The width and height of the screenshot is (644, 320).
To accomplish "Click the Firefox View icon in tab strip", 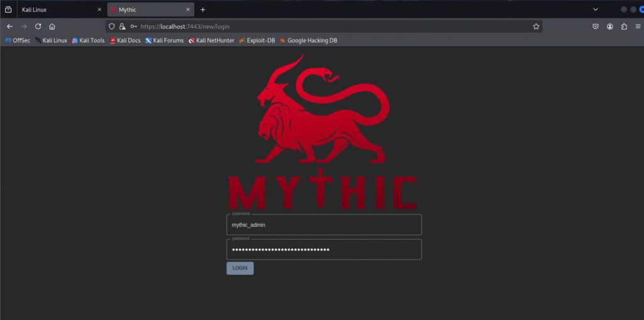I will [8, 9].
